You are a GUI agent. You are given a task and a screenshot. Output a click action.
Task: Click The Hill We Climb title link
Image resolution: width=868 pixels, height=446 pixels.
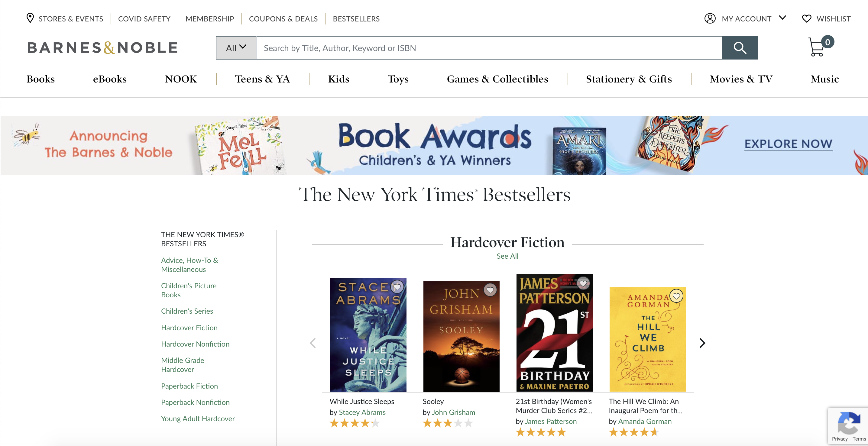coord(646,406)
